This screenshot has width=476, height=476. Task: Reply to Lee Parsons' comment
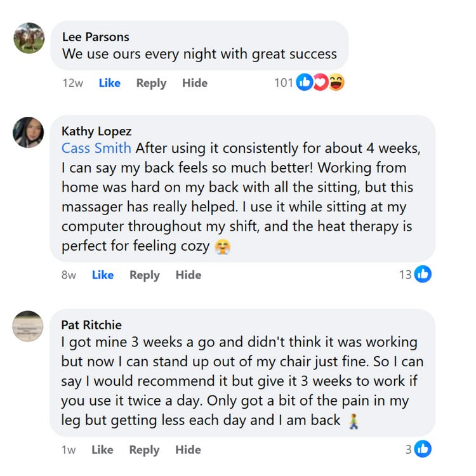151,83
